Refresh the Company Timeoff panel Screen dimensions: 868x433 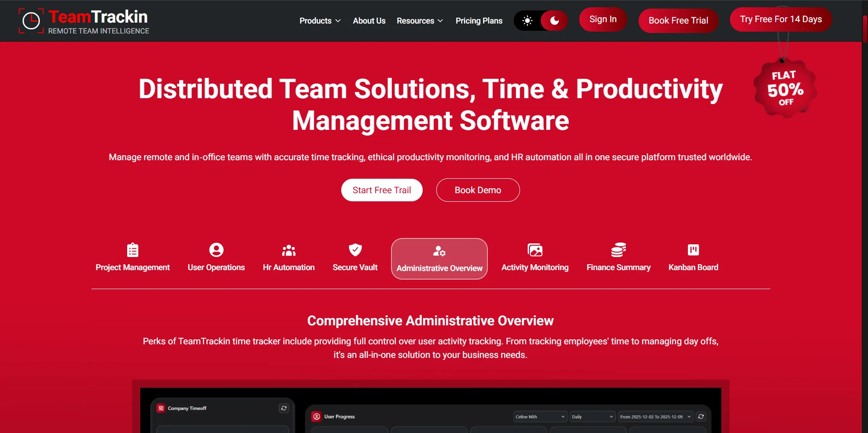point(284,408)
